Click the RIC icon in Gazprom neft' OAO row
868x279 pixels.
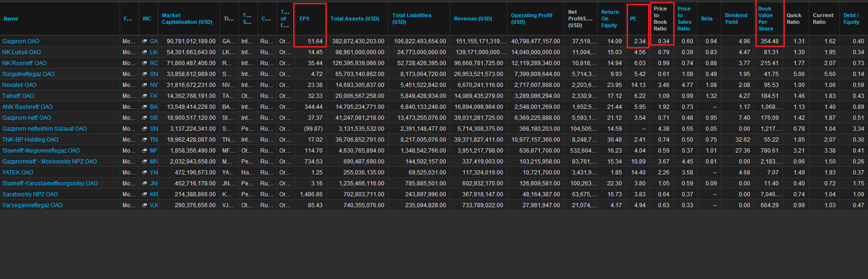pyautogui.click(x=144, y=118)
